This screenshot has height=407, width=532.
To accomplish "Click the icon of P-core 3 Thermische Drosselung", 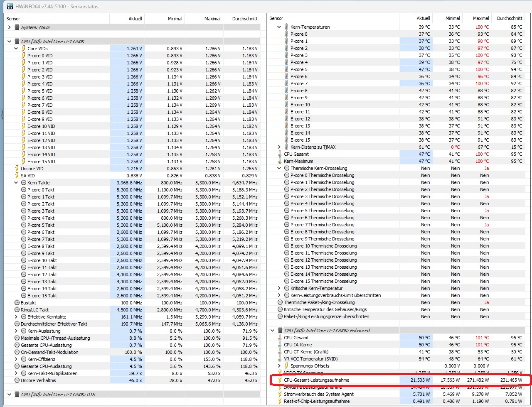I will pyautogui.click(x=287, y=196).
